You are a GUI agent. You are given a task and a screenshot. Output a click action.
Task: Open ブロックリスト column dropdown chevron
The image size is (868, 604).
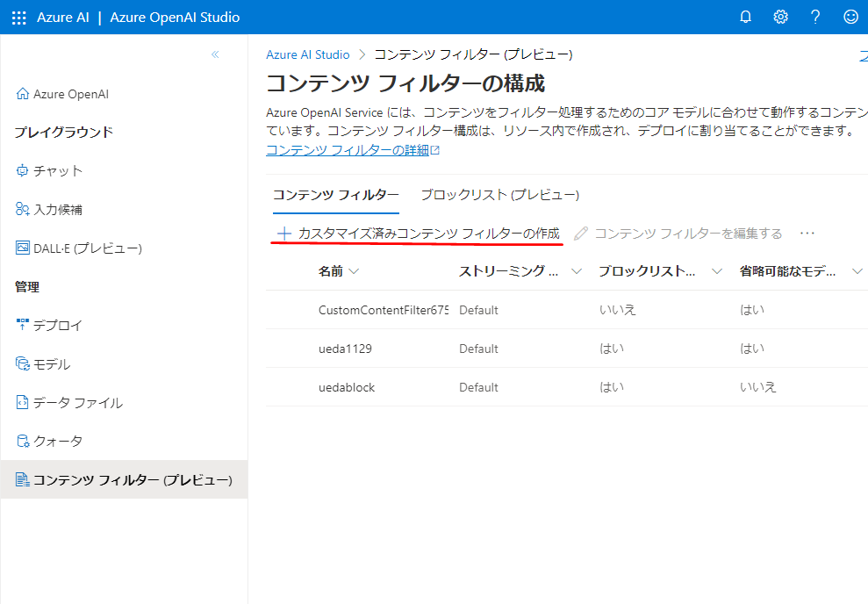coord(717,271)
